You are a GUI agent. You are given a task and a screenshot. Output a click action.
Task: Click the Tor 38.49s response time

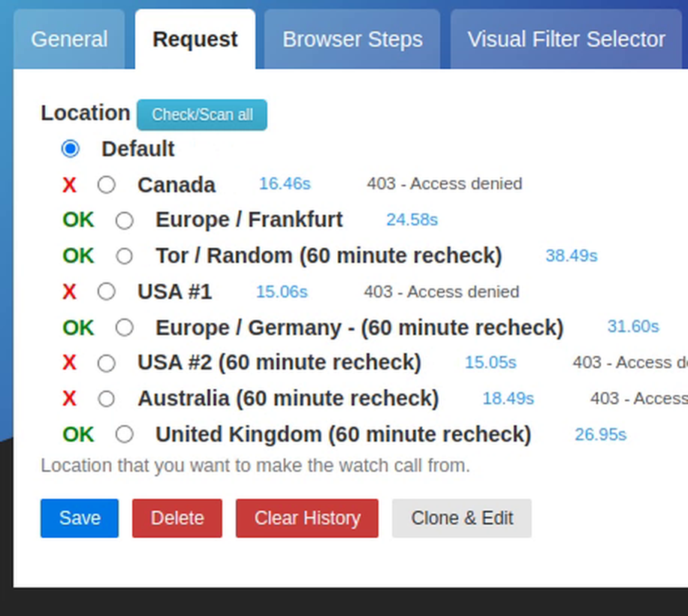coord(572,255)
